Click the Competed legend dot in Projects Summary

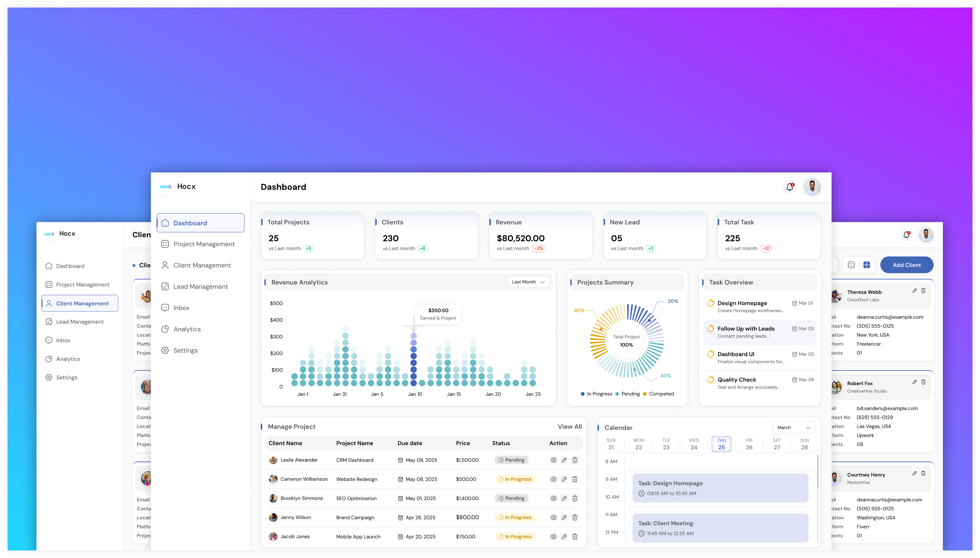tap(644, 394)
